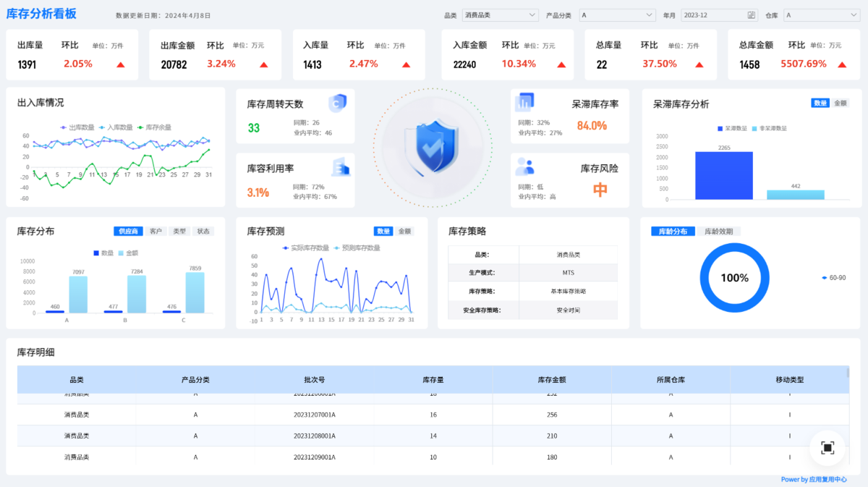
Task: Click the 84.0% 呆滞库存率 value
Action: [592, 125]
